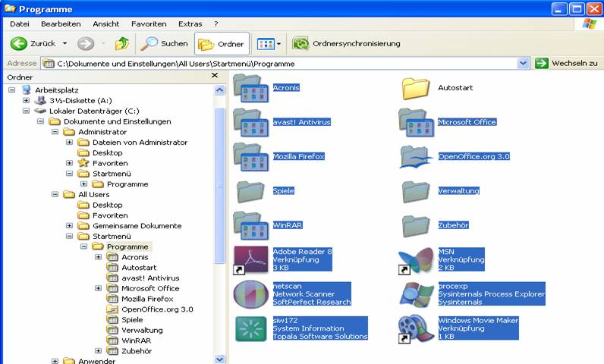
Task: Select Autostart in the folder tree
Action: 139,268
